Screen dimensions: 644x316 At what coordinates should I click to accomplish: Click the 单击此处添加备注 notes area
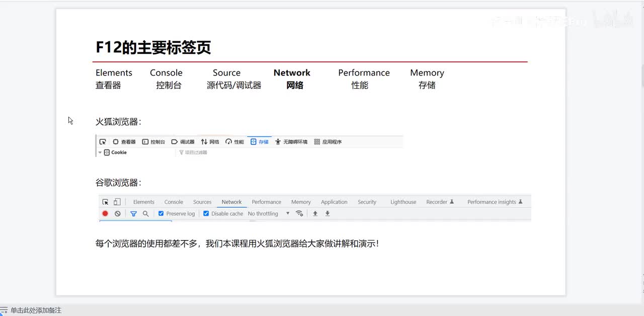point(36,310)
